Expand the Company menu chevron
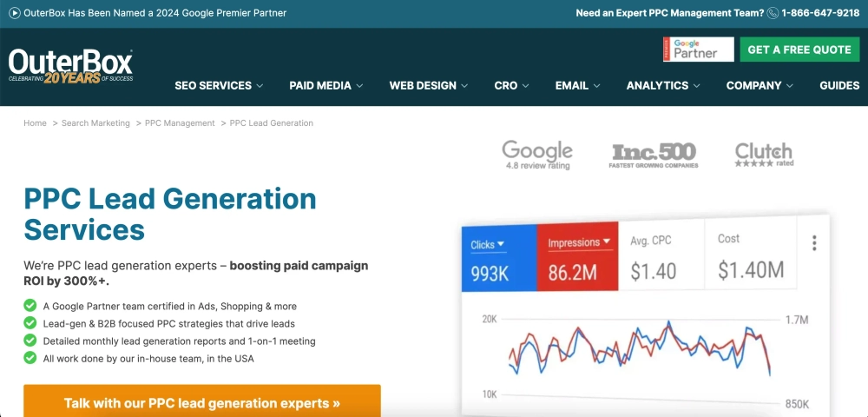Screen dimensions: 868x417 (x=789, y=86)
